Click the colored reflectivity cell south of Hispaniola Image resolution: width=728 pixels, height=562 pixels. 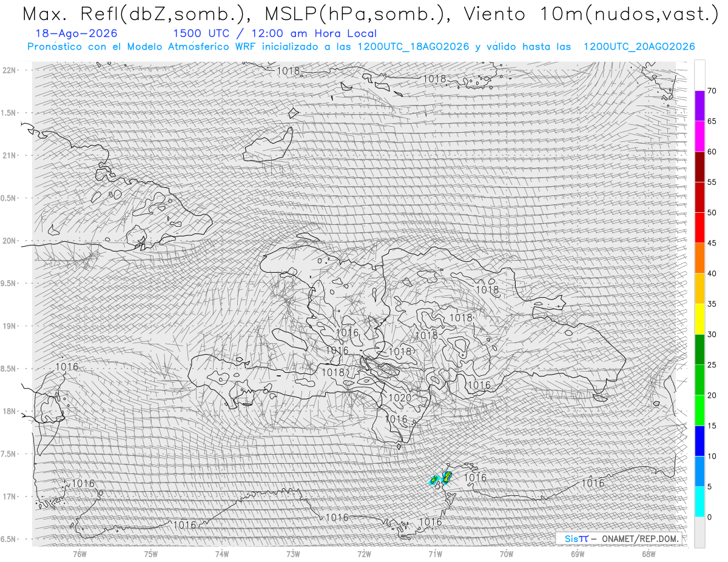tap(447, 477)
